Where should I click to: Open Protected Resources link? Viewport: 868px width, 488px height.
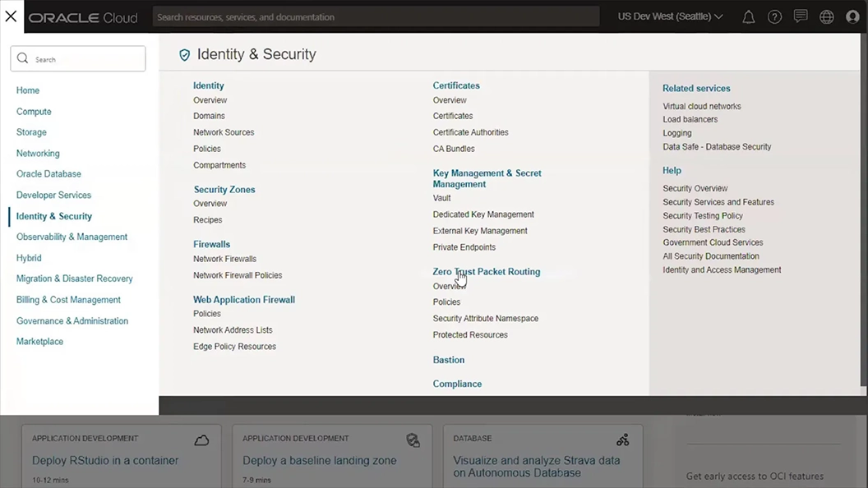click(x=470, y=334)
